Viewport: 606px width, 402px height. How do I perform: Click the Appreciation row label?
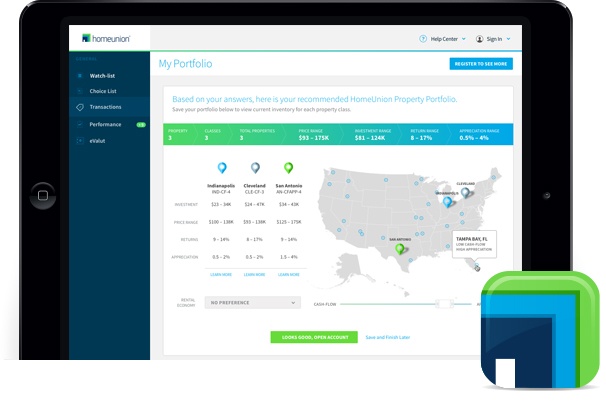(x=185, y=257)
